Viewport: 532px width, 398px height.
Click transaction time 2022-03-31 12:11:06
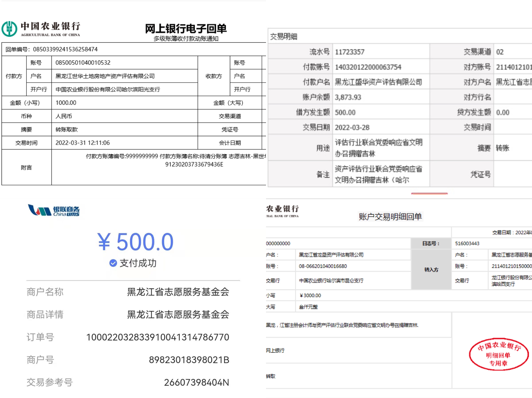coord(82,143)
